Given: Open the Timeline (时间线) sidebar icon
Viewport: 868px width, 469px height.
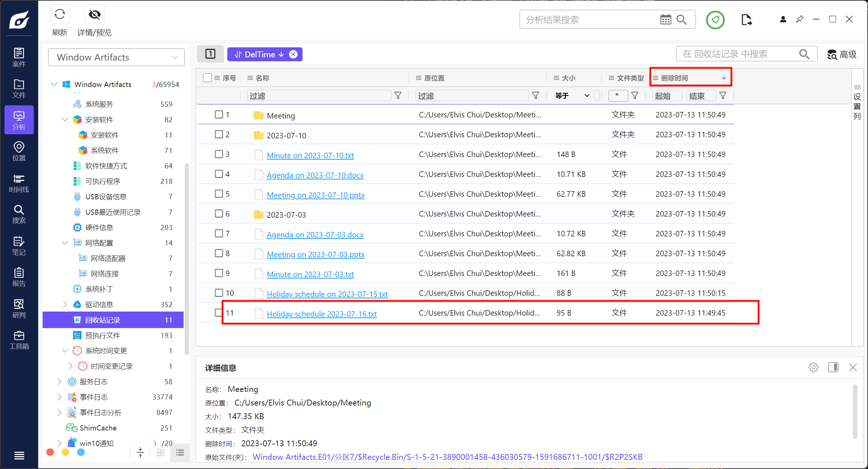Looking at the screenshot, I should point(19,183).
